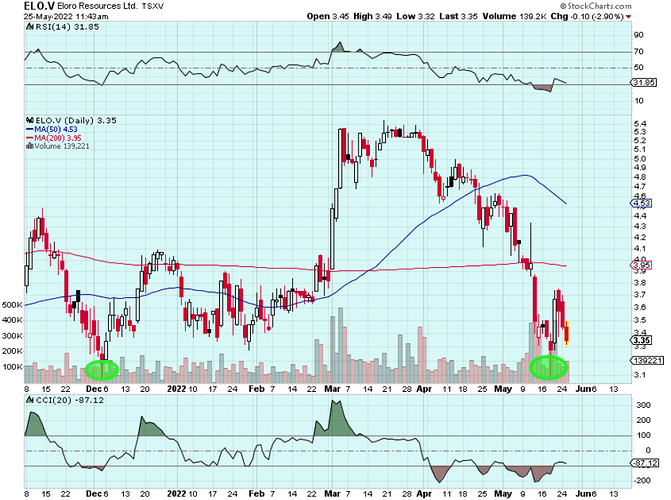Click the Mar date label under price chart
This screenshot has height=500, width=671.
[x=332, y=389]
